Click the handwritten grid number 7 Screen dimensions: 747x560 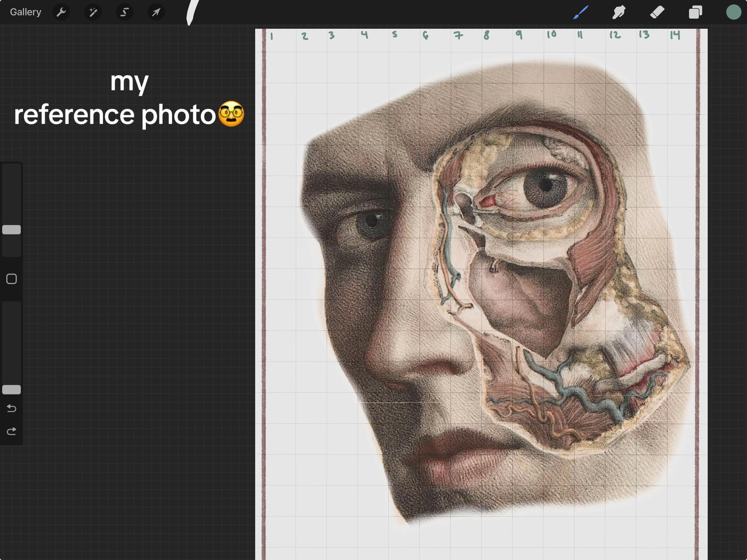[458, 36]
